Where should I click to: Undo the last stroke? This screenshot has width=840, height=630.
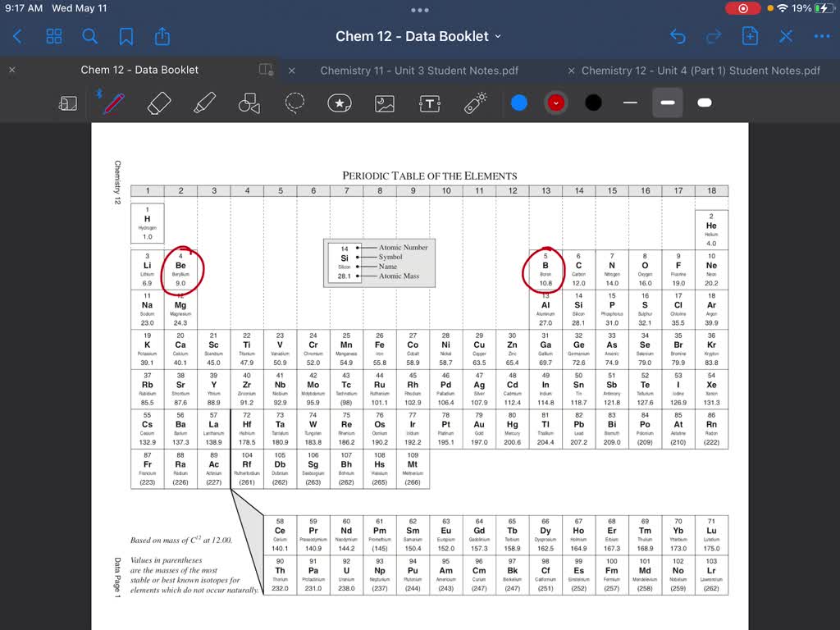678,36
